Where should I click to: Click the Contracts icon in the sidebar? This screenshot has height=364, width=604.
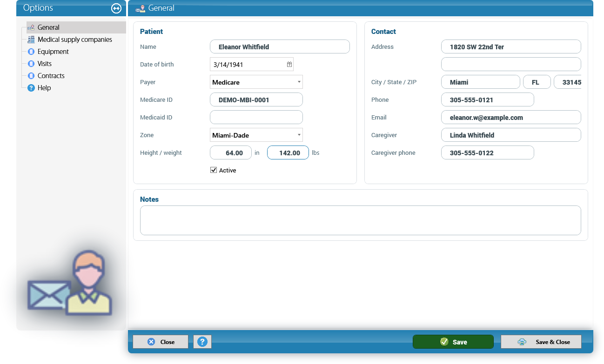[31, 76]
